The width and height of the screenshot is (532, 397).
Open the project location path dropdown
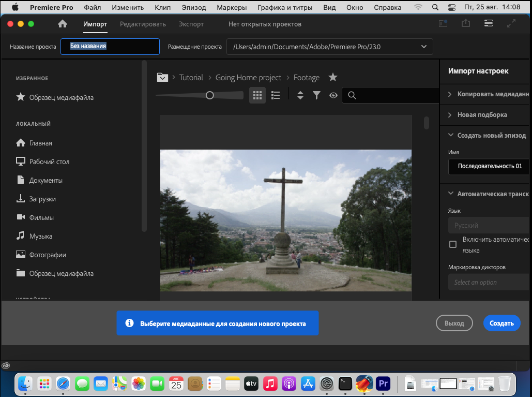click(x=424, y=47)
